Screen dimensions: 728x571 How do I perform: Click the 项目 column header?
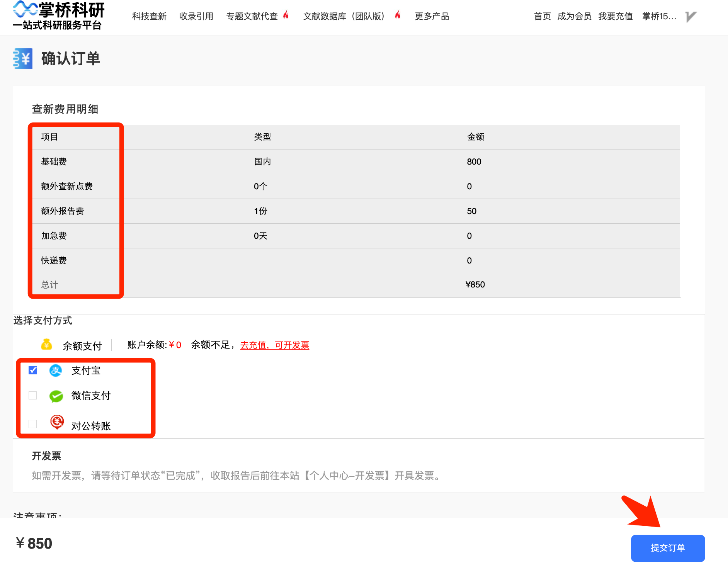pyautogui.click(x=50, y=137)
